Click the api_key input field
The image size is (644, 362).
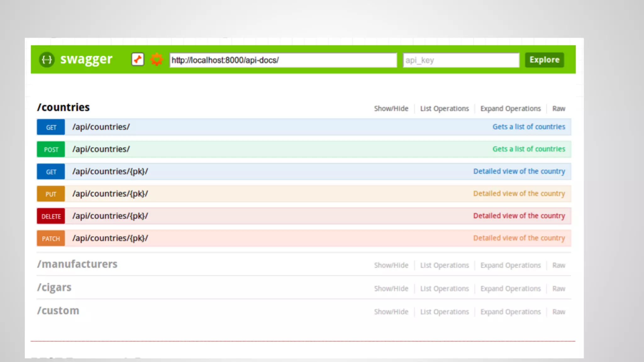461,60
